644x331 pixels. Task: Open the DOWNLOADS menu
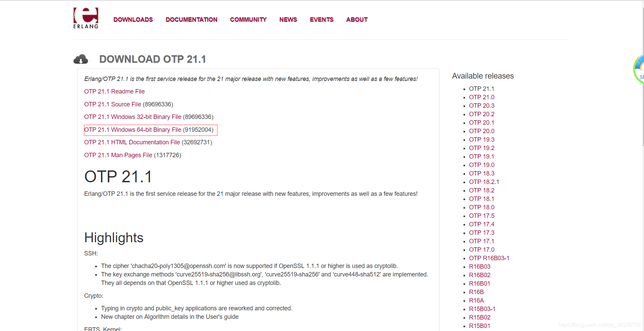[133, 20]
